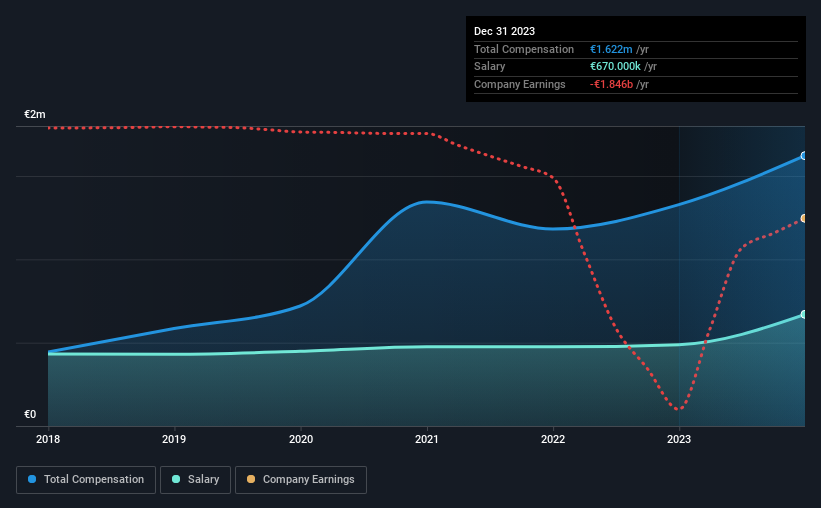Click the Company Earnings tooltip row label
821x508 pixels.
coord(519,84)
